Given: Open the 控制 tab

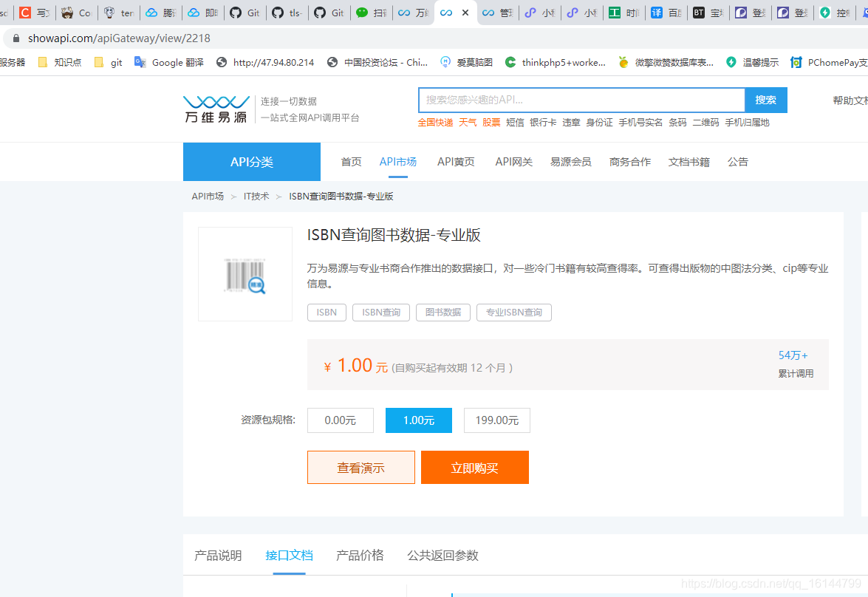Looking at the screenshot, I should coord(834,12).
